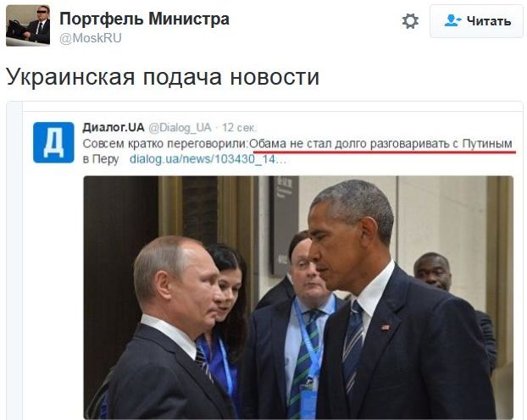Viewport: 527px width, 420px height.
Task: Click the Диалог.UA blue Д avatar icon
Action: (x=53, y=142)
